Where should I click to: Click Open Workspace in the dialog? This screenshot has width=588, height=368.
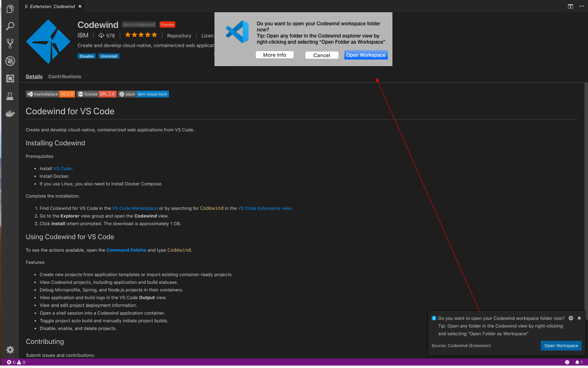click(x=366, y=55)
